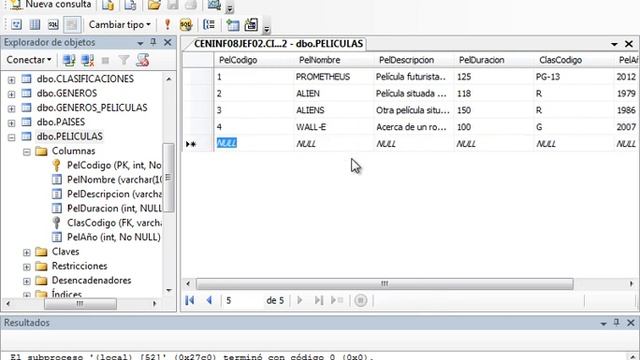Viewport: 640px width, 360px height.
Task: Click the PelDuracion column header
Action: click(x=494, y=60)
